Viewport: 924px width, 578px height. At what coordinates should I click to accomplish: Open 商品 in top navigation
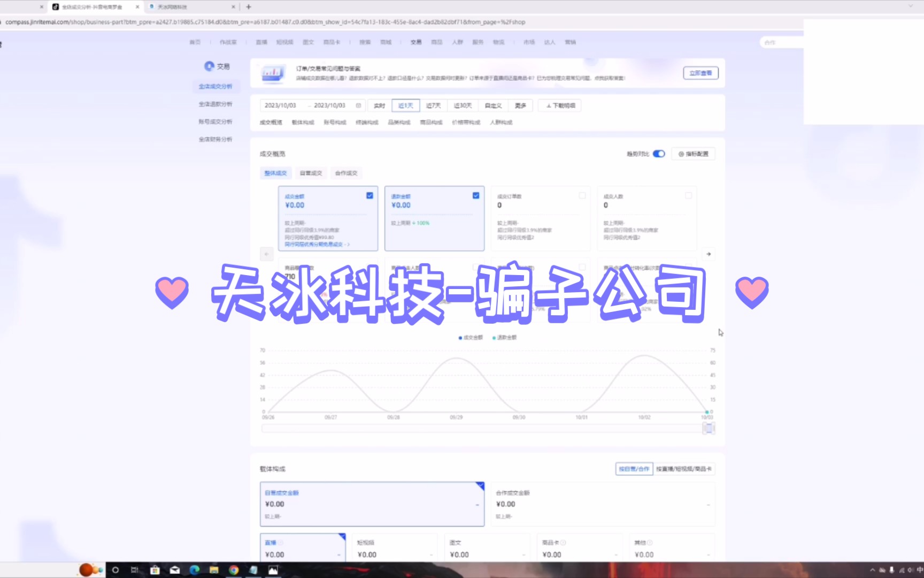[x=437, y=42]
